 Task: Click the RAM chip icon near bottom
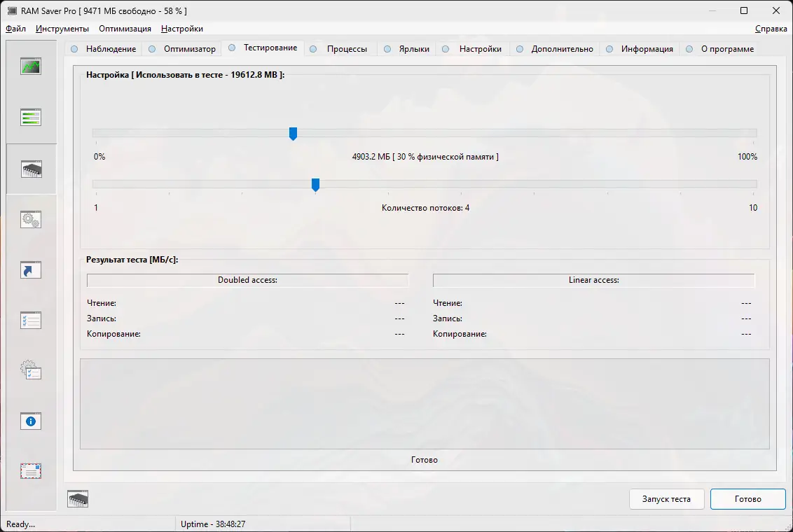coord(78,498)
